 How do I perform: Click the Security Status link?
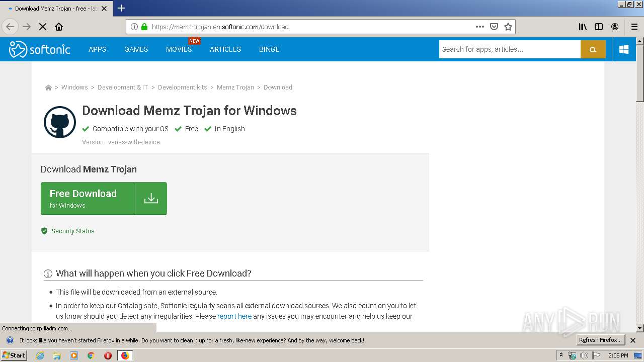tap(73, 231)
